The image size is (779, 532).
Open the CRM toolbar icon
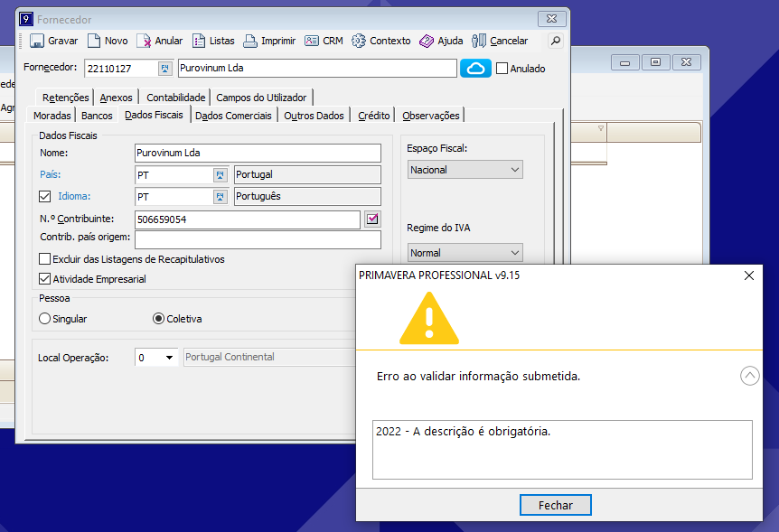click(x=312, y=42)
